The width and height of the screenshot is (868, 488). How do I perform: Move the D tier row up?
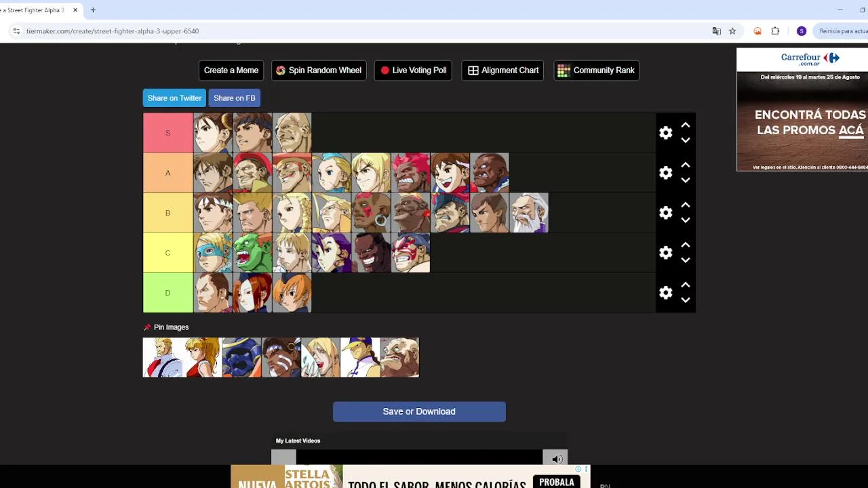pos(686,285)
